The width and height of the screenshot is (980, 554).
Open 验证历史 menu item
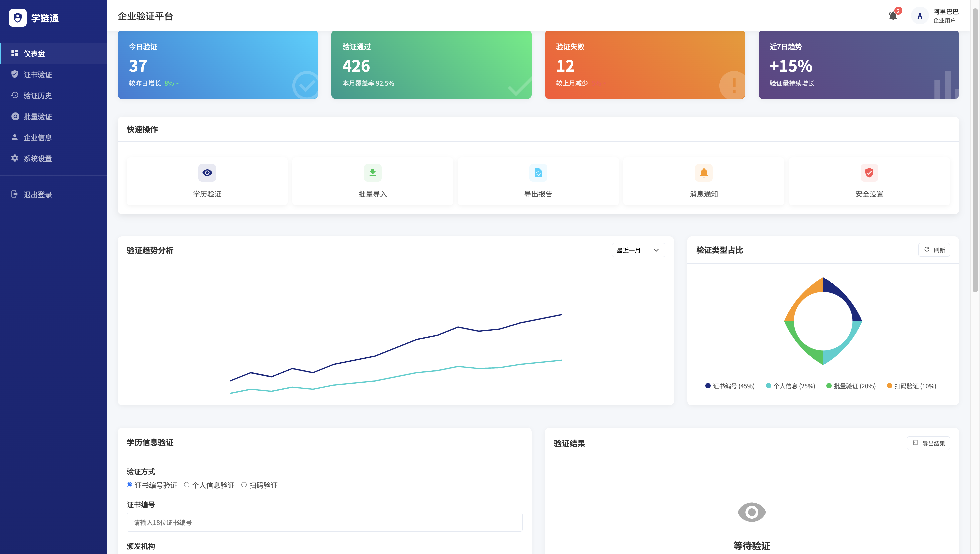[x=53, y=95]
